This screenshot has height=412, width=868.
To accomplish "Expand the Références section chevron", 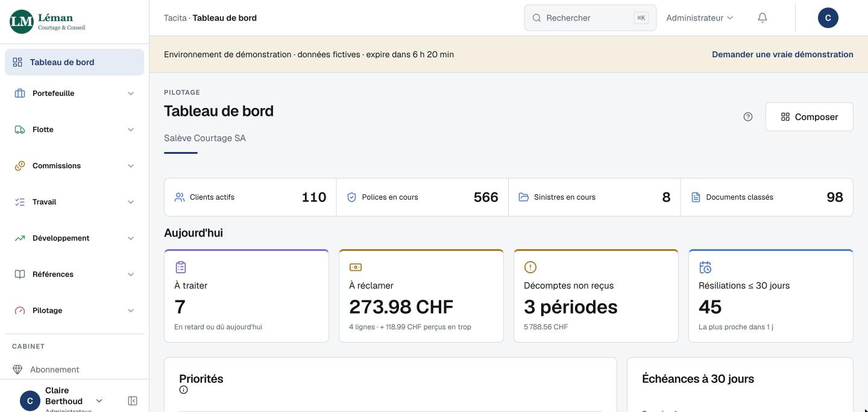I will (131, 274).
